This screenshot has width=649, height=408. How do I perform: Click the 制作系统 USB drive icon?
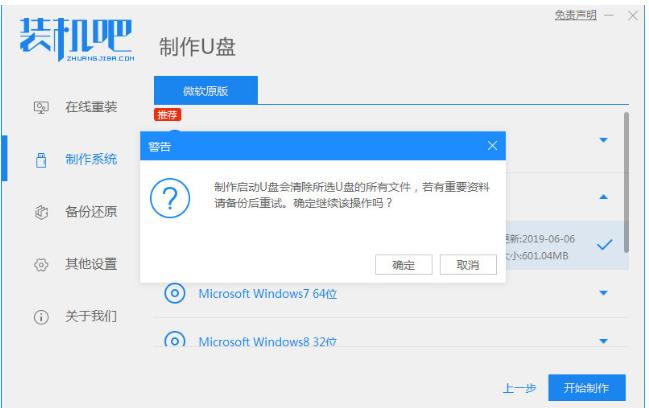point(41,159)
